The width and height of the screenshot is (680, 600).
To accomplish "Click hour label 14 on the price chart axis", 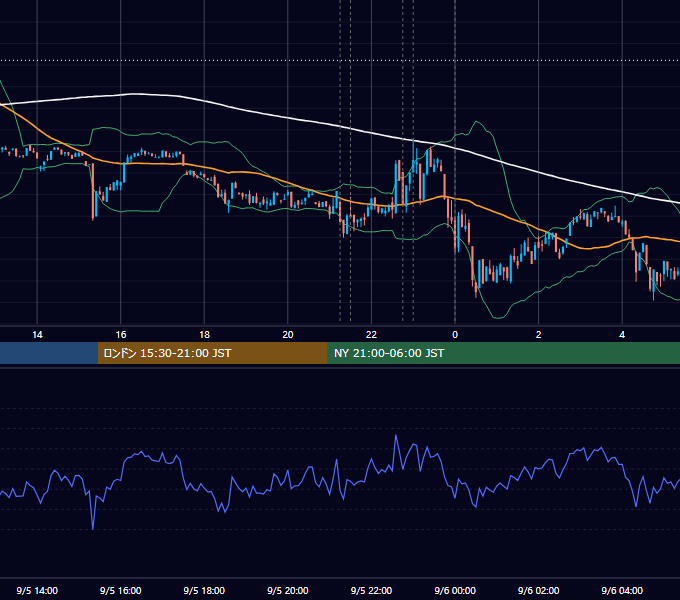I will pyautogui.click(x=37, y=335).
